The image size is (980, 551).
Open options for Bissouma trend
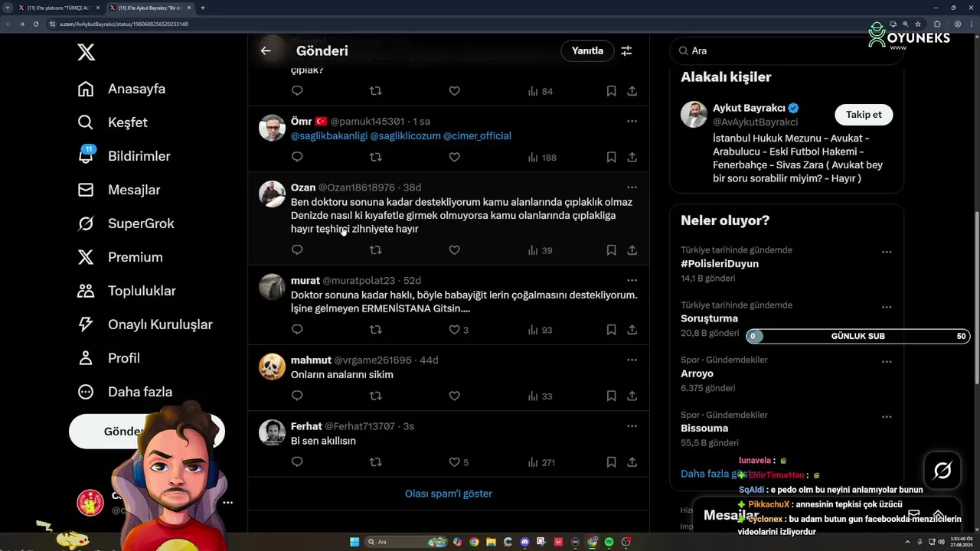887,417
